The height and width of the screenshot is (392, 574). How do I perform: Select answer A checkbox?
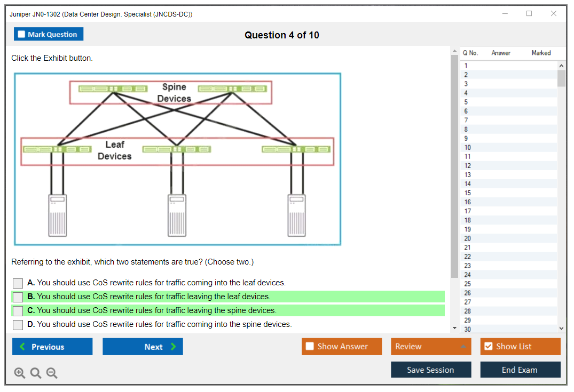18,283
